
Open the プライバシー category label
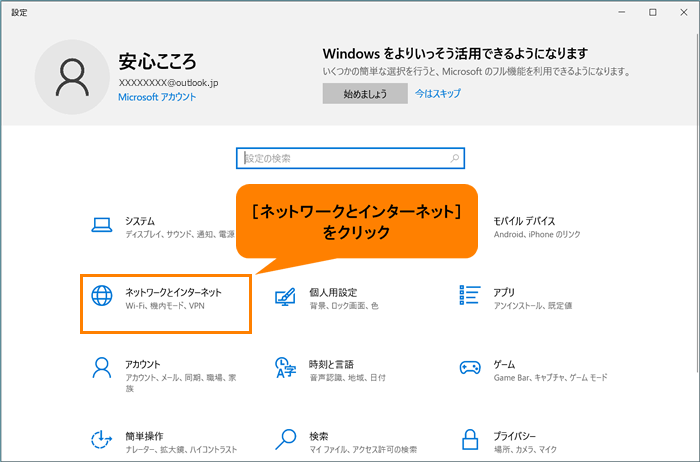[514, 436]
